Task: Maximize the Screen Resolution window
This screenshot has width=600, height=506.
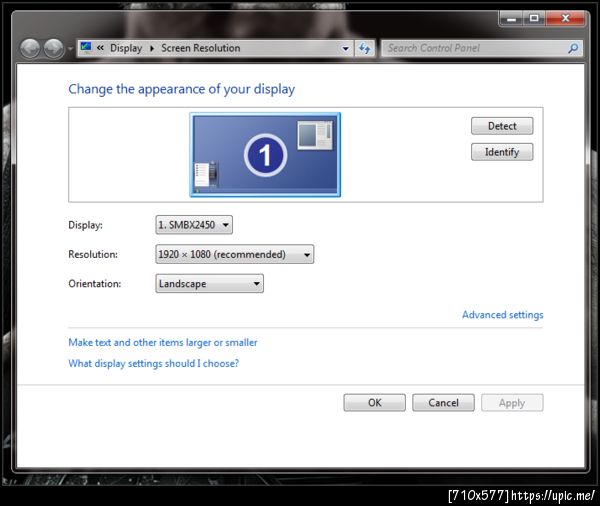Action: (x=534, y=18)
